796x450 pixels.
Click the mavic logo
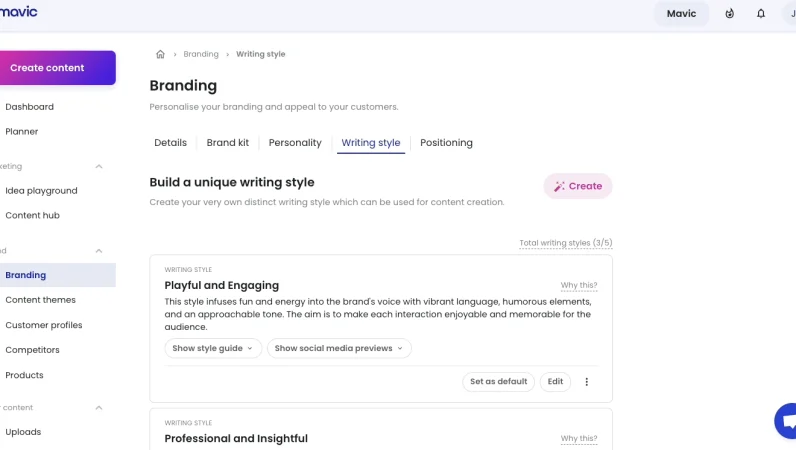[x=18, y=12]
